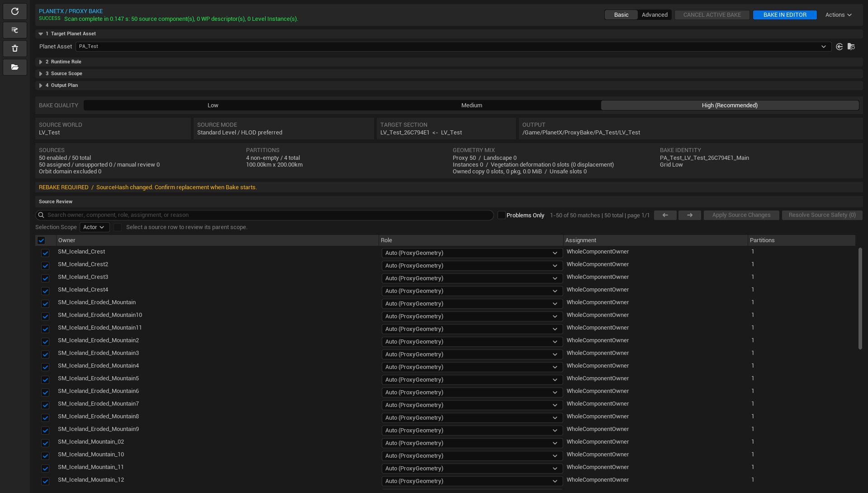Click the Source Review search field
Viewport: 868px width, 493px height.
tap(265, 215)
